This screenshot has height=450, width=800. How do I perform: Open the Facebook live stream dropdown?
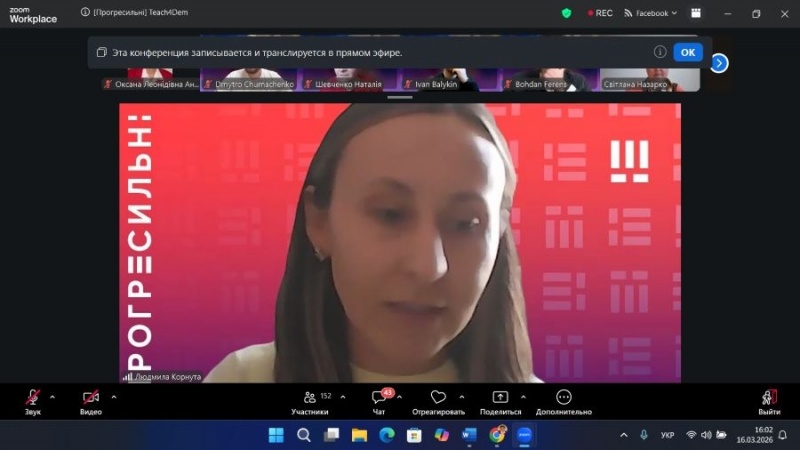(650, 13)
